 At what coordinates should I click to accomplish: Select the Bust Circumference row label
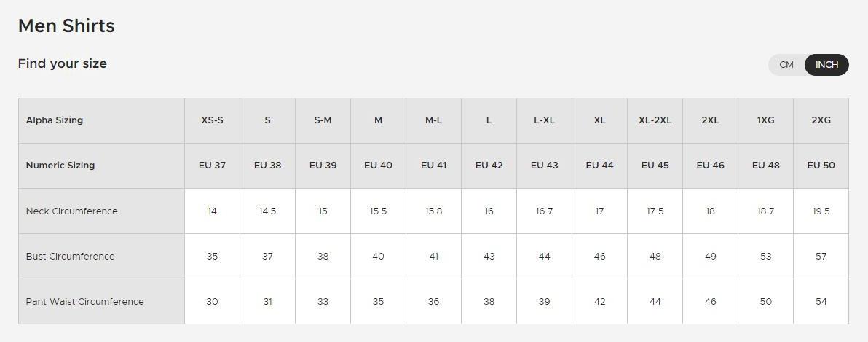coord(70,257)
